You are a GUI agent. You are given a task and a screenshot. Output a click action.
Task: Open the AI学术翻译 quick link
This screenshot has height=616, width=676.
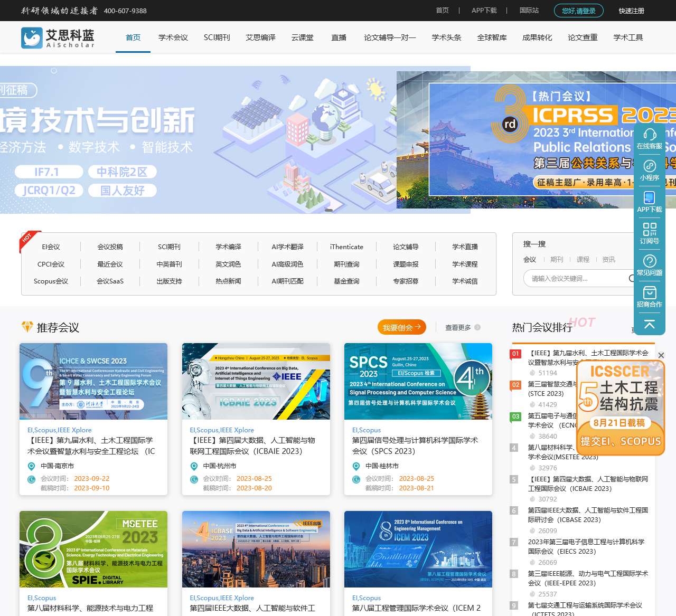(x=287, y=247)
